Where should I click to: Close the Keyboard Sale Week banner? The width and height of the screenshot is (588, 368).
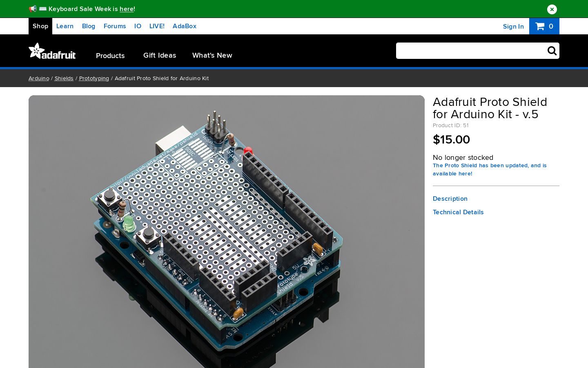pyautogui.click(x=552, y=9)
